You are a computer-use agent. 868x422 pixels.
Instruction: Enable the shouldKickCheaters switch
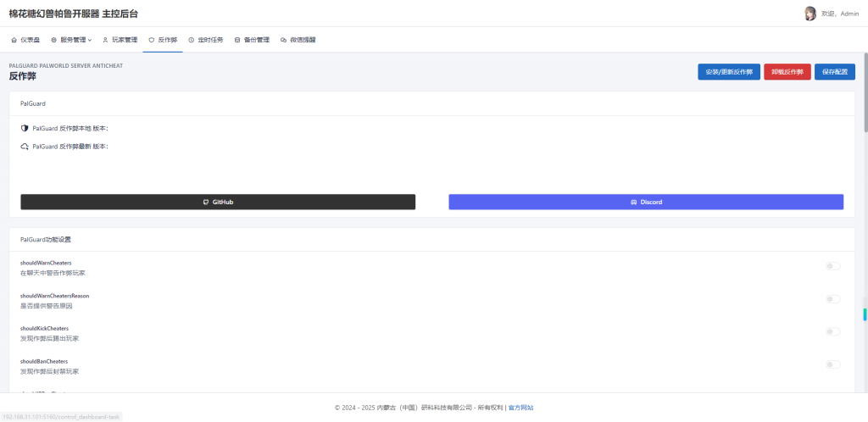coord(832,331)
